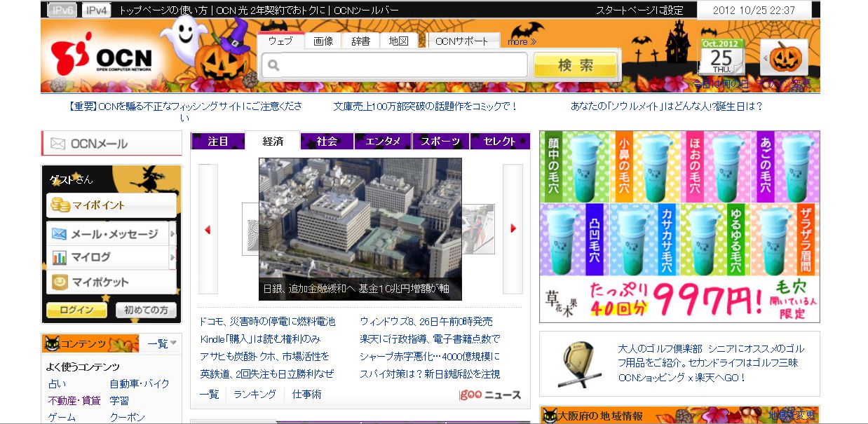Switch to the スポーツ news tab
Screen dimensions: 868x424
440,141
